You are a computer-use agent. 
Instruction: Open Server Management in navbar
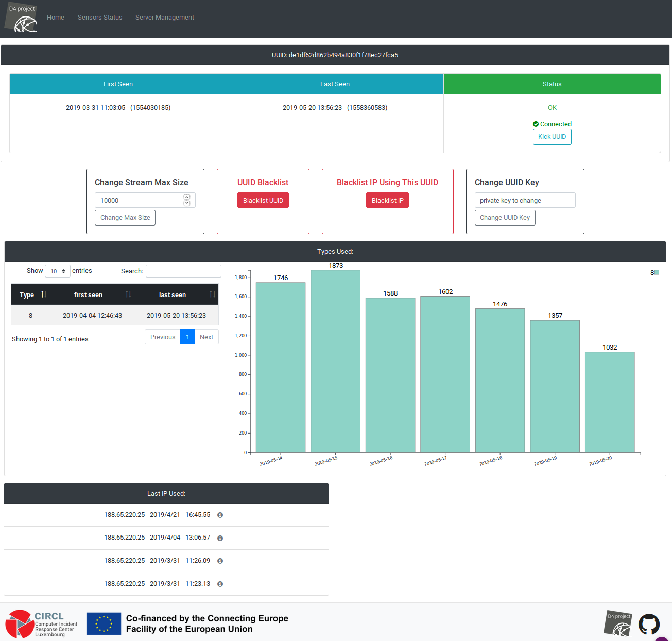(165, 18)
